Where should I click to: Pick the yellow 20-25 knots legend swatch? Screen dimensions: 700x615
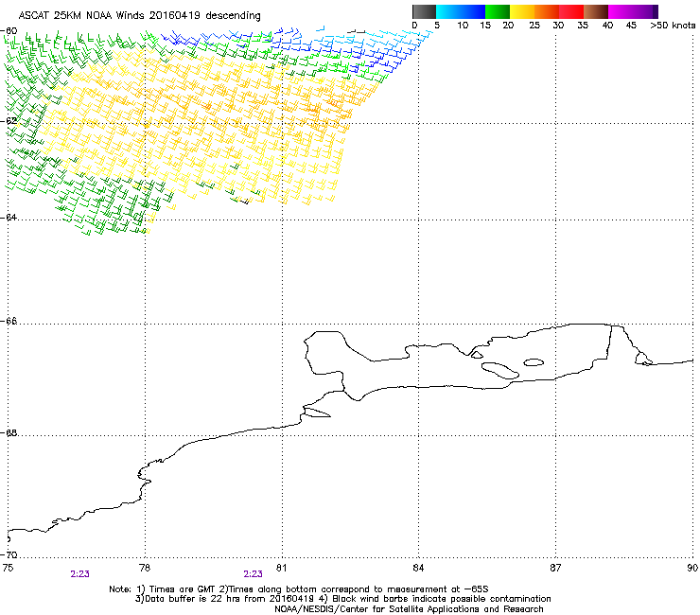(x=522, y=11)
